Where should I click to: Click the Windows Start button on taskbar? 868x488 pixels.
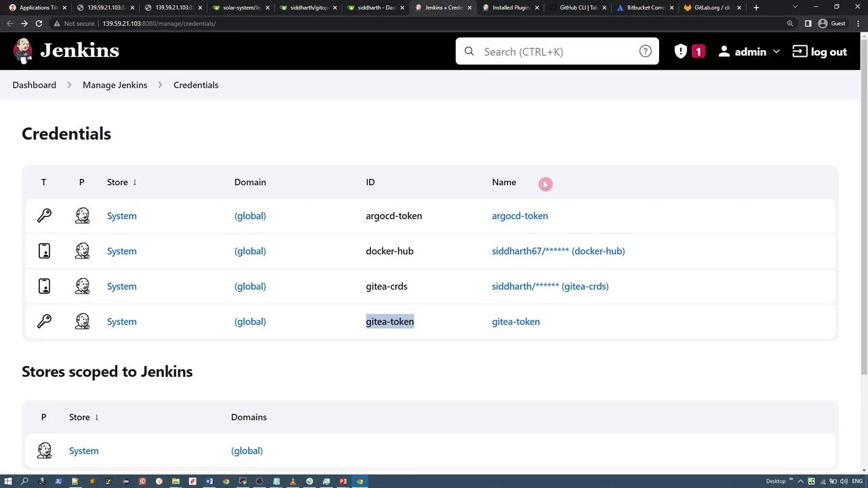click(8, 481)
